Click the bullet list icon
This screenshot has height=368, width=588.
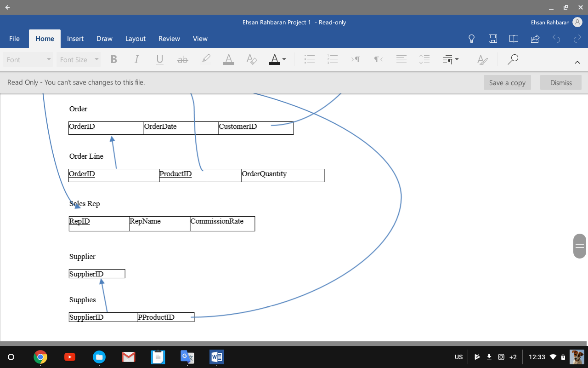[x=310, y=59]
